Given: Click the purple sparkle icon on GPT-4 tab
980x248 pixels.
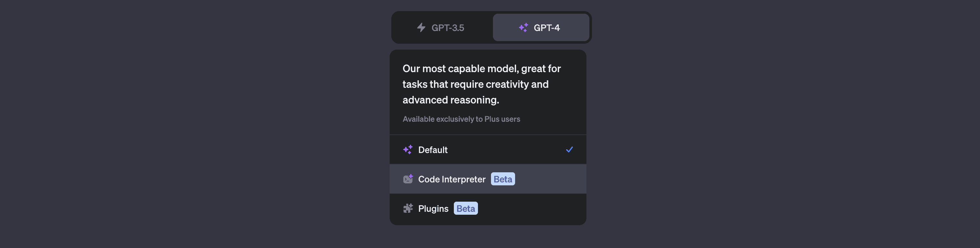Looking at the screenshot, I should [x=523, y=27].
